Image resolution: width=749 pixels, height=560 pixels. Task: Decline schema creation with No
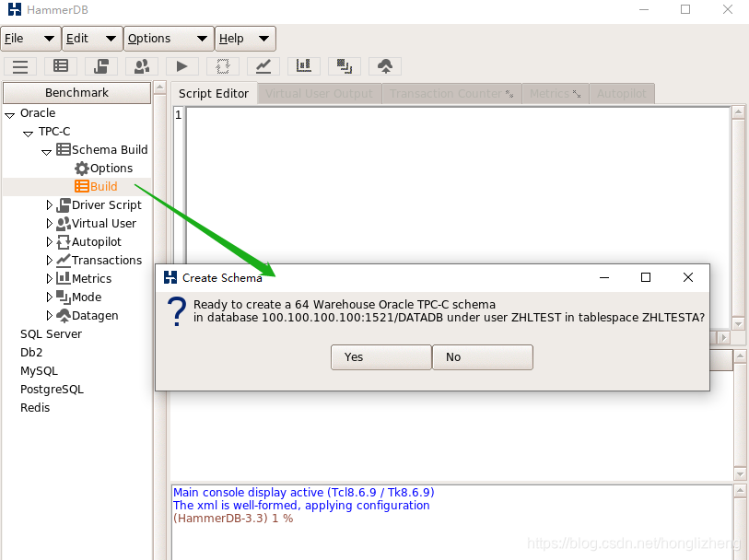[x=483, y=357]
